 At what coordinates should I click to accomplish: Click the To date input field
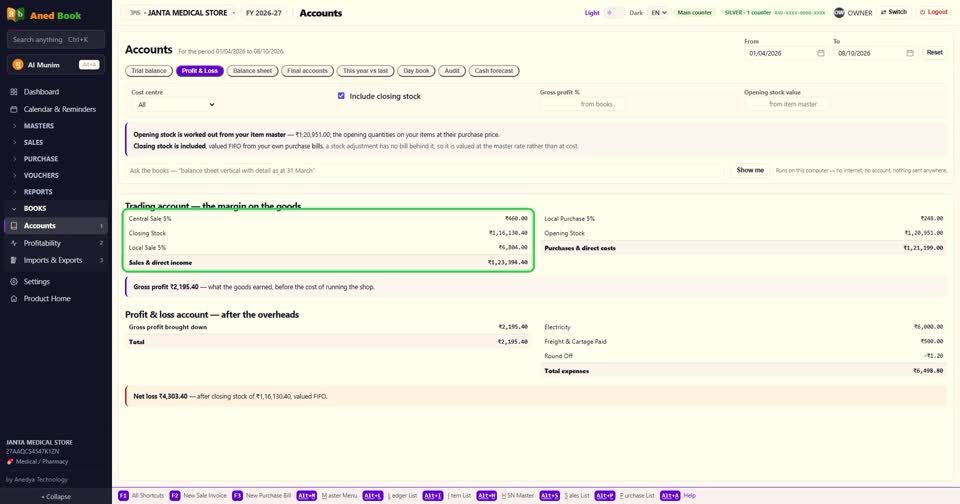point(876,53)
